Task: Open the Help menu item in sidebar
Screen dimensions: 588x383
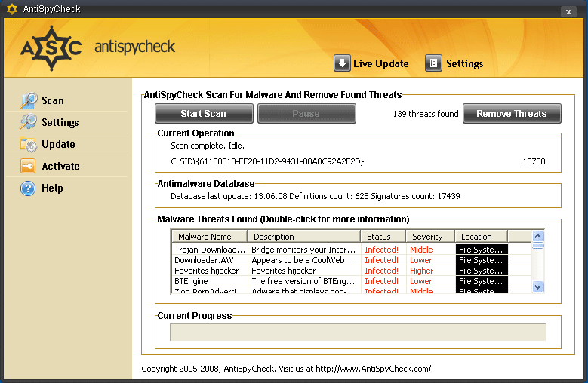Action: point(52,188)
